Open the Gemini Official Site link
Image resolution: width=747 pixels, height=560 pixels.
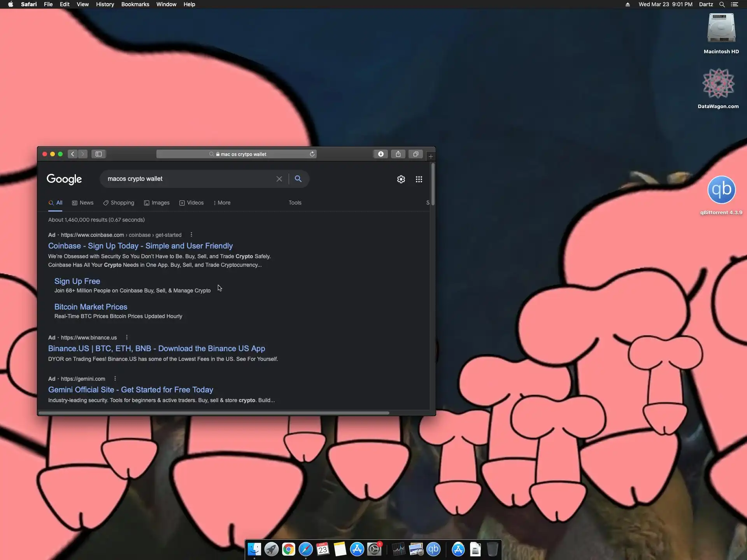(x=130, y=390)
